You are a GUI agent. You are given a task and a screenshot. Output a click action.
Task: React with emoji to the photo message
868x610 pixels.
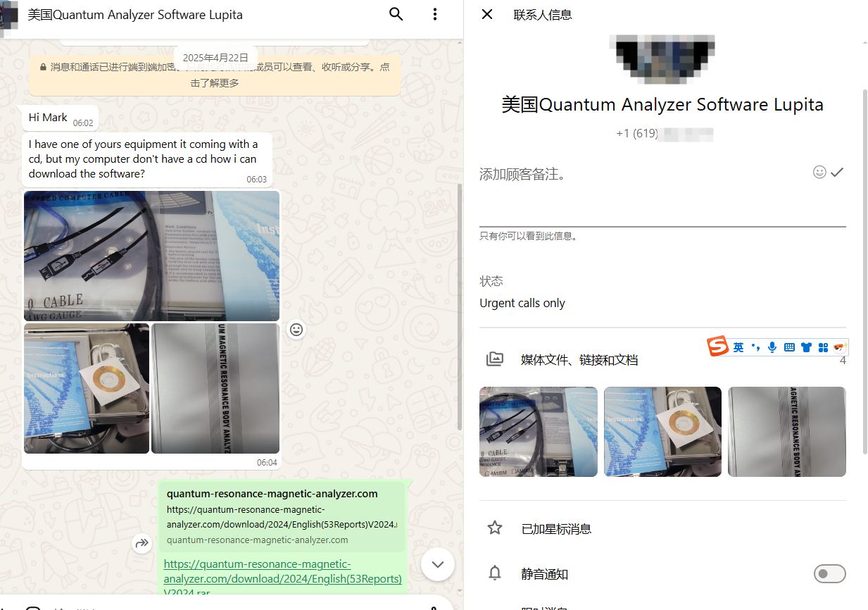297,330
